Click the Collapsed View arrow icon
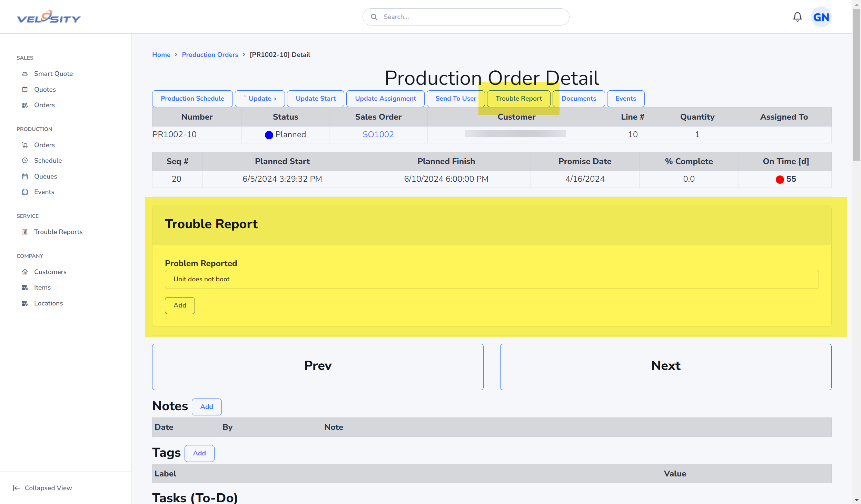861x504 pixels. coord(16,488)
